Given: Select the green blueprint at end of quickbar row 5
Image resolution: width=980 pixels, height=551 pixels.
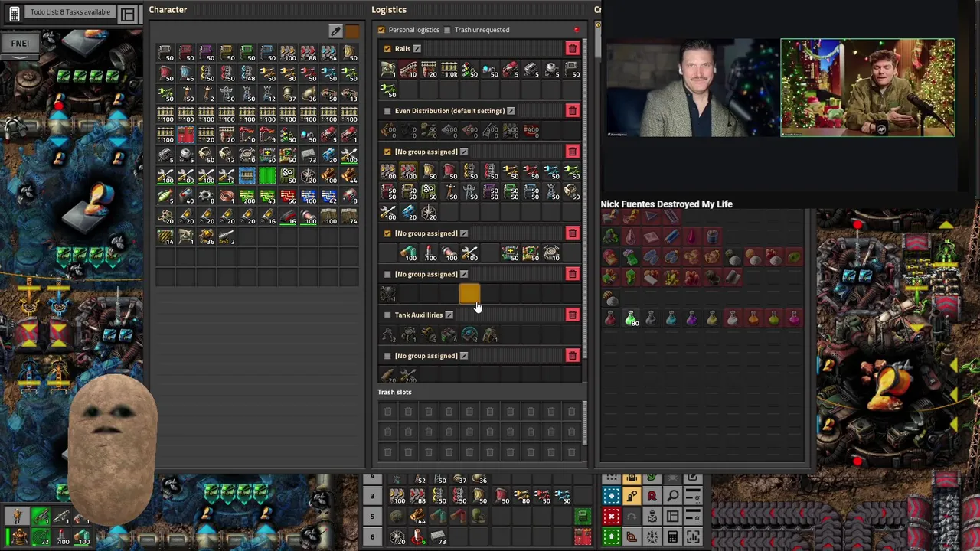Looking at the screenshot, I should 583,517.
